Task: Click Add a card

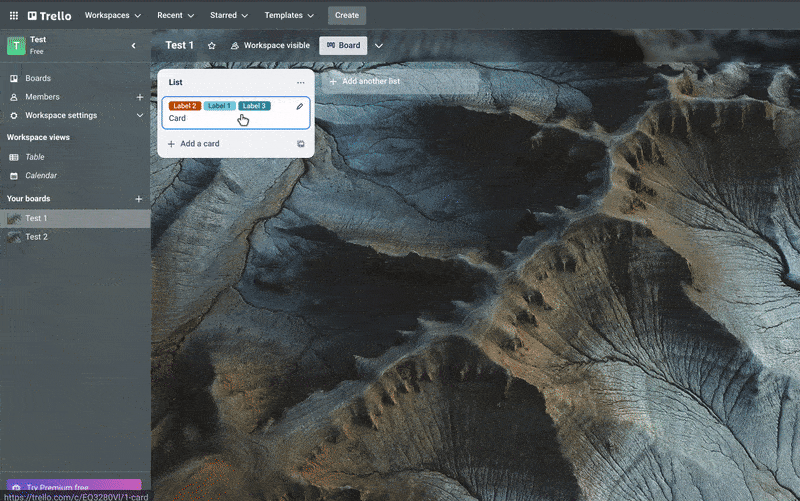Action: click(194, 144)
